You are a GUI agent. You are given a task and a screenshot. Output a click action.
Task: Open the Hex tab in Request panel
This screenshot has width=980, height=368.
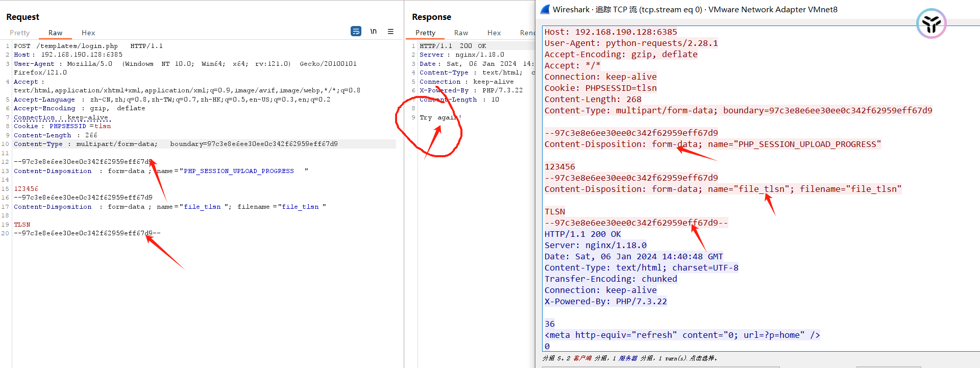[x=88, y=33]
